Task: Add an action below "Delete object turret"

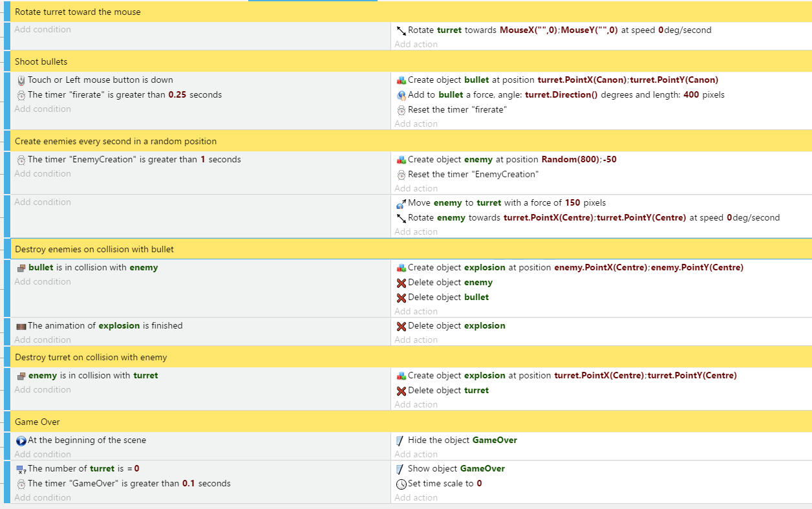Action: tap(416, 404)
